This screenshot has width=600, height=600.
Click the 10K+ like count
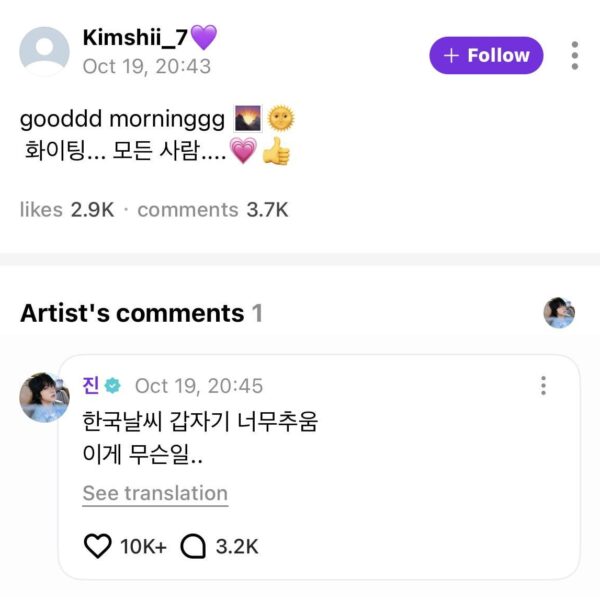143,546
